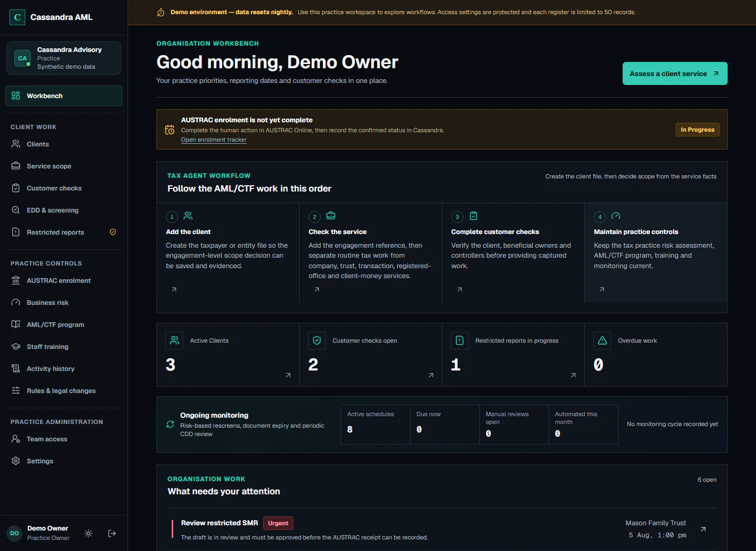Click the Customer checks clipboard icon
This screenshot has width=756, height=551.
[16, 188]
